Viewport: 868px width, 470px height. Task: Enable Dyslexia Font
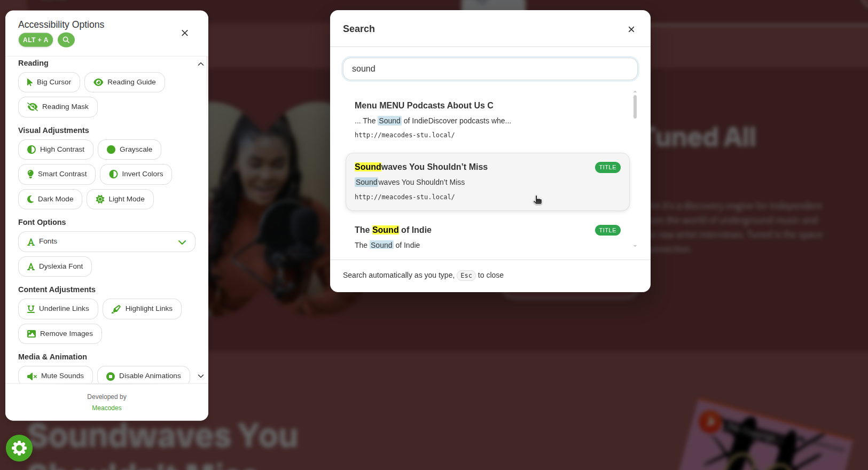tap(55, 267)
